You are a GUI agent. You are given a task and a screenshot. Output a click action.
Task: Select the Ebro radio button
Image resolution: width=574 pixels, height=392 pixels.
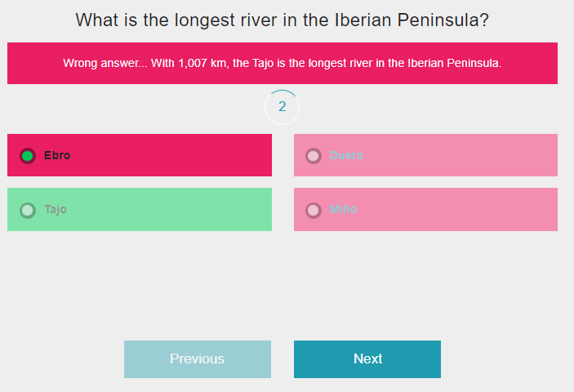[x=28, y=156]
